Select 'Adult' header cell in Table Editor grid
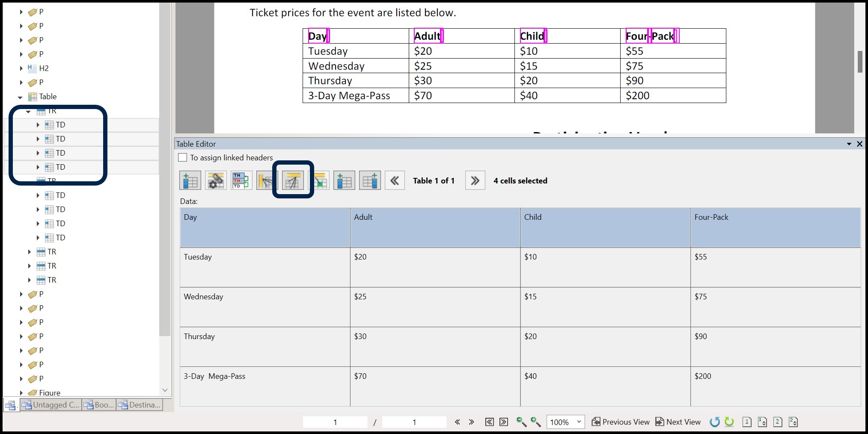Screen dimensions: 868x434 click(435, 227)
